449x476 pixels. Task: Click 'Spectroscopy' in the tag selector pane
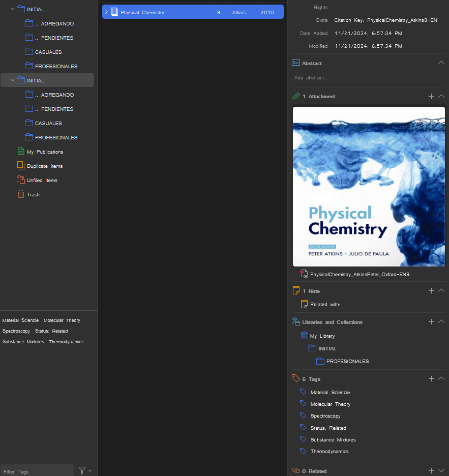pyautogui.click(x=16, y=331)
